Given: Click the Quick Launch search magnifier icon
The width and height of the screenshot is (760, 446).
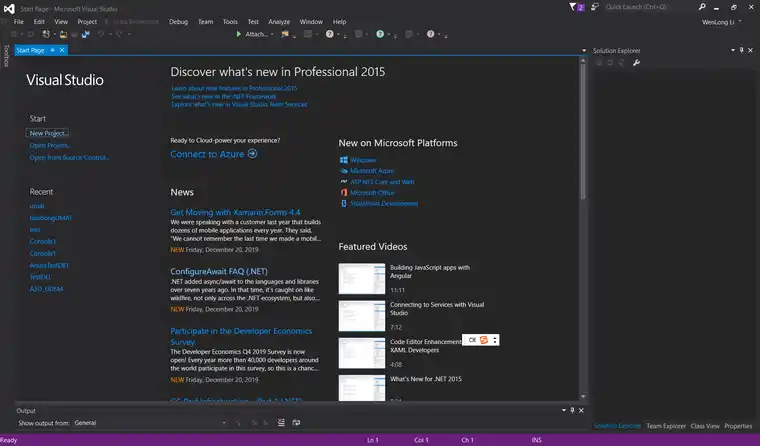Looking at the screenshot, I should click(x=702, y=7).
